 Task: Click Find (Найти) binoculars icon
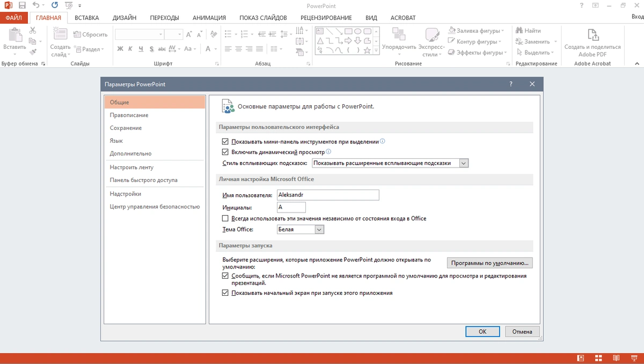coord(519,31)
